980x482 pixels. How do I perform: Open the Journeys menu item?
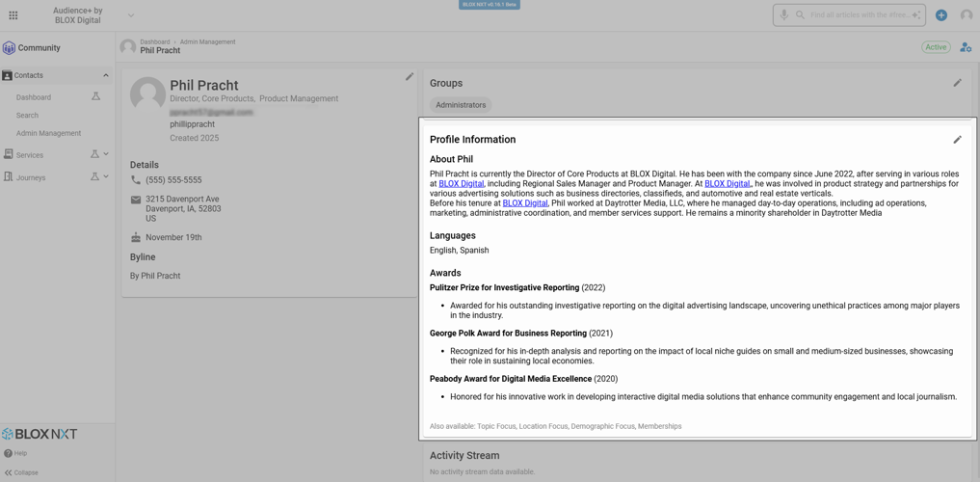pyautogui.click(x=31, y=177)
